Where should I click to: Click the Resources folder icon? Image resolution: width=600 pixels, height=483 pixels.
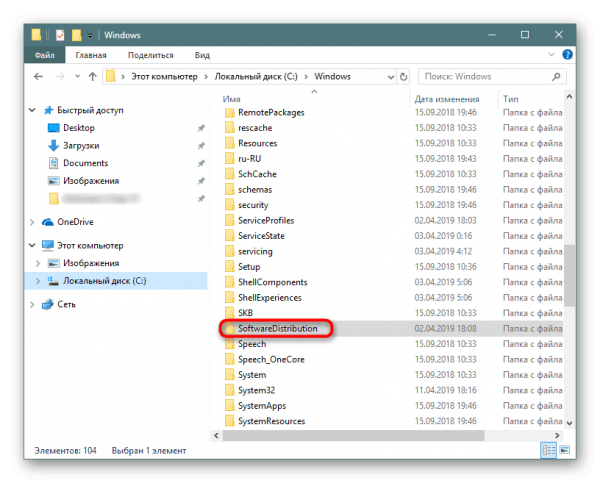point(230,144)
